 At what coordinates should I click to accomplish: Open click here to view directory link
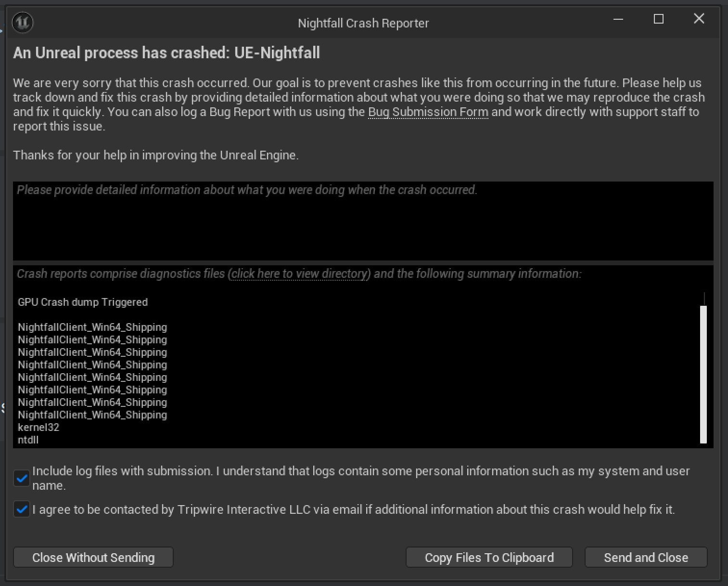click(300, 274)
